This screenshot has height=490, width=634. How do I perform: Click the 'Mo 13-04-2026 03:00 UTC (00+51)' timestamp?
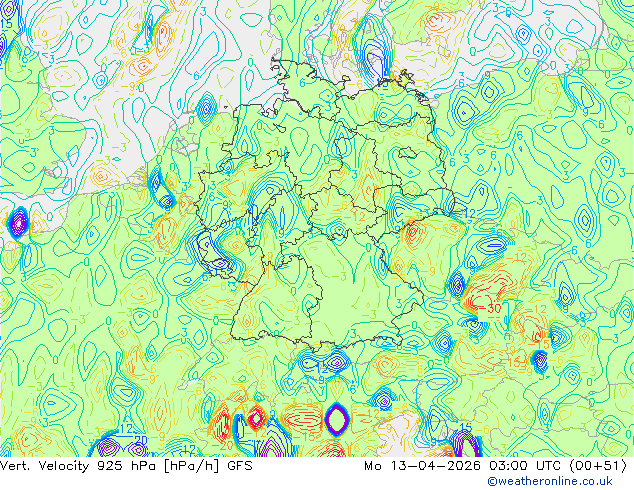496,466
